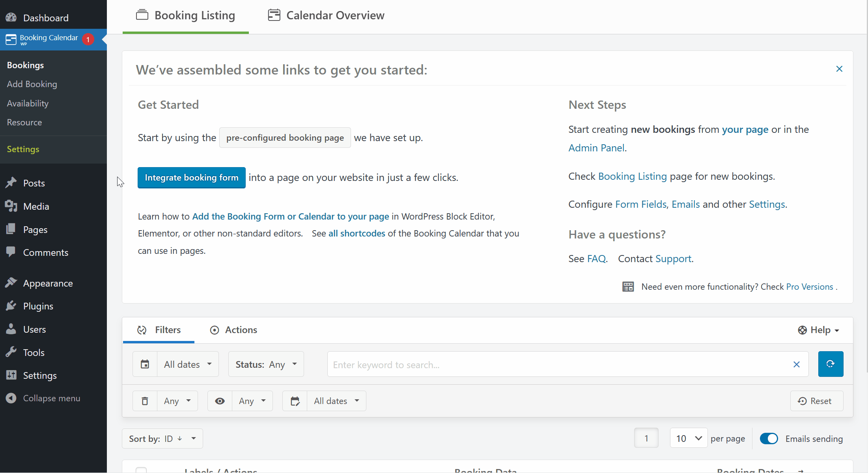Screen dimensions: 868x473
Task: Click the Actions target icon
Action: (x=215, y=330)
